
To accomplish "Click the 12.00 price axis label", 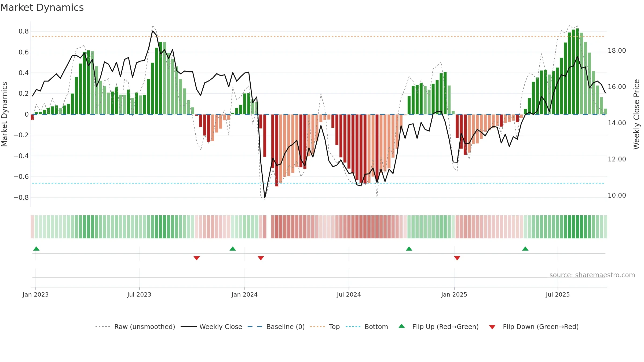I will click(617, 159).
